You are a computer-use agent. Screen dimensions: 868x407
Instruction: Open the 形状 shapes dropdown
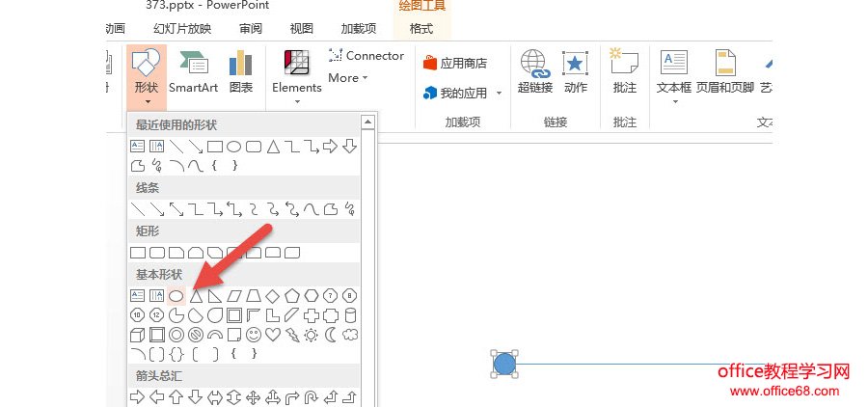coord(147,76)
